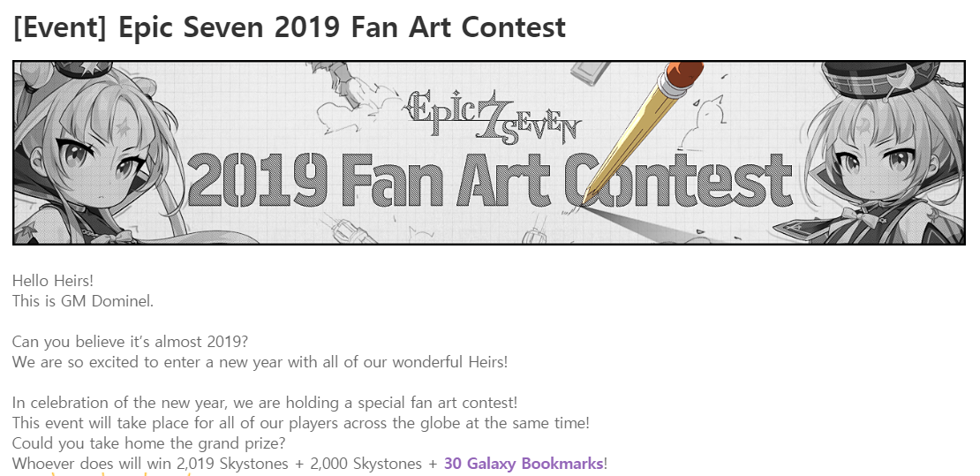Click the "Hello Heirs!" greeting line
The height and width of the screenshot is (476, 980).
[x=53, y=281]
